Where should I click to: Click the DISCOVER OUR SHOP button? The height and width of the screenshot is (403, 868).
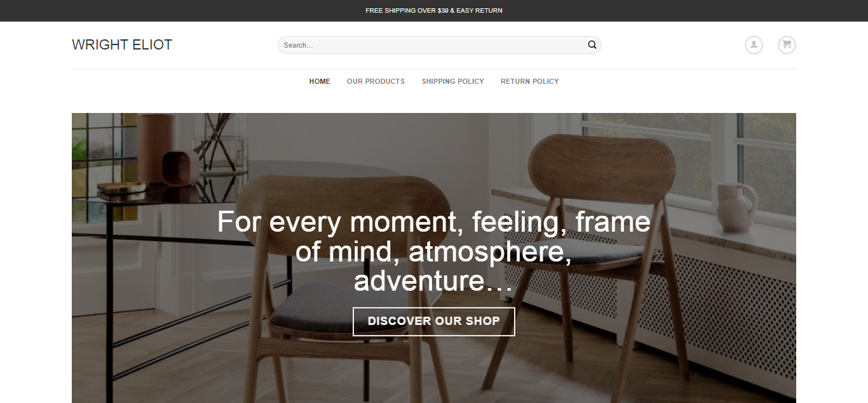point(433,321)
